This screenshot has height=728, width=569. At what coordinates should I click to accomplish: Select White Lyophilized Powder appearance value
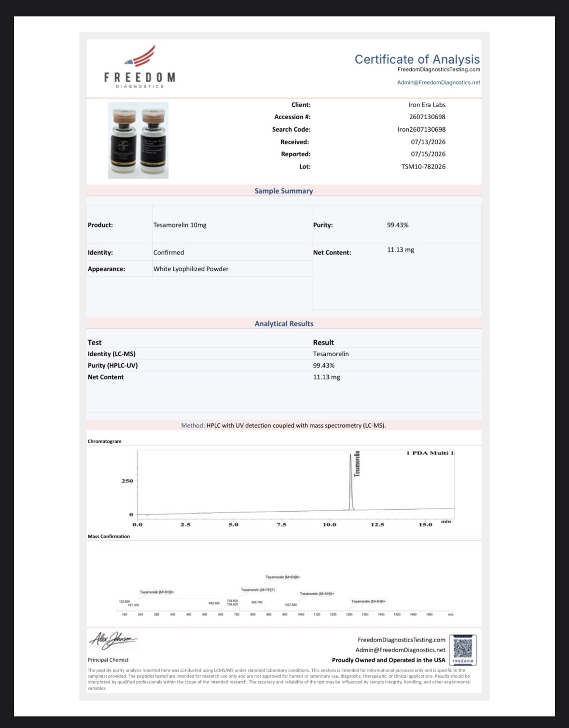191,269
